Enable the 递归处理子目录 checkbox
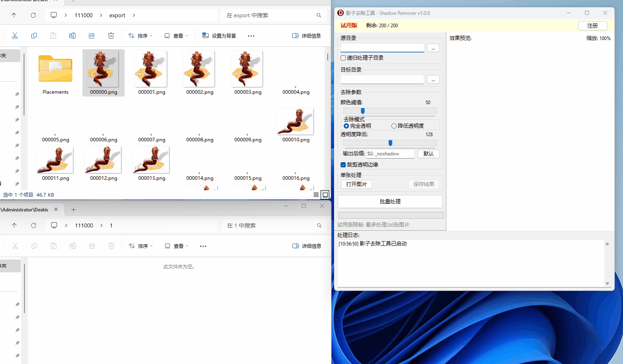The height and width of the screenshot is (364, 623). pyautogui.click(x=343, y=58)
